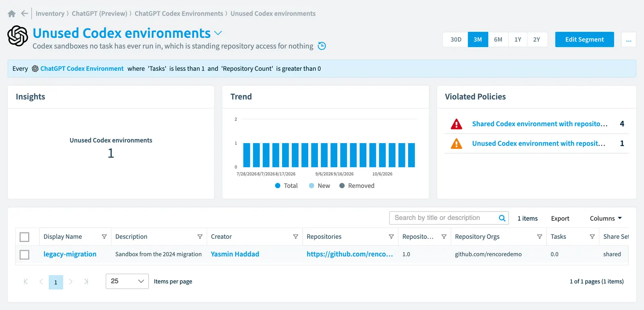Click the history clock icon beside description

coord(322,46)
